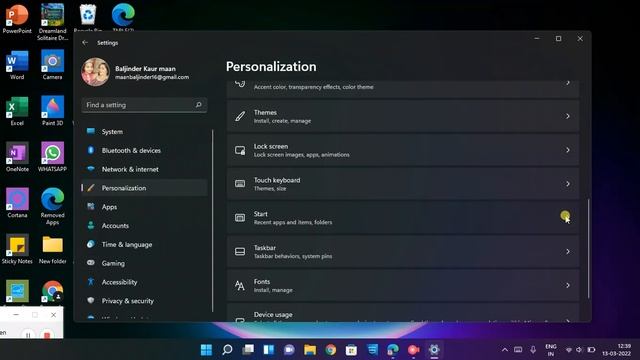Open Gaming settings category
Image resolution: width=640 pixels, height=360 pixels.
pyautogui.click(x=144, y=263)
